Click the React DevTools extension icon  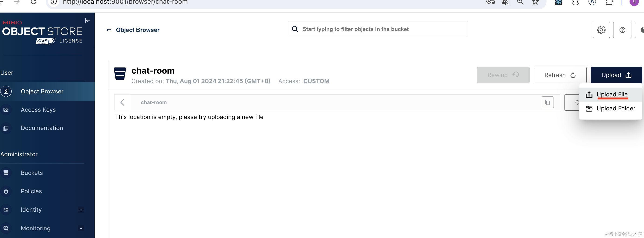pos(558,3)
